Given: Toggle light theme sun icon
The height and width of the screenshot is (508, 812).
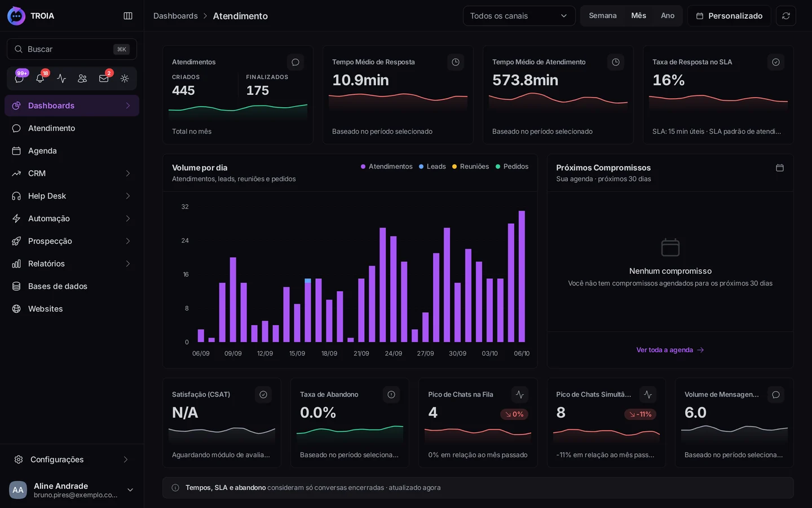Looking at the screenshot, I should click(x=125, y=78).
